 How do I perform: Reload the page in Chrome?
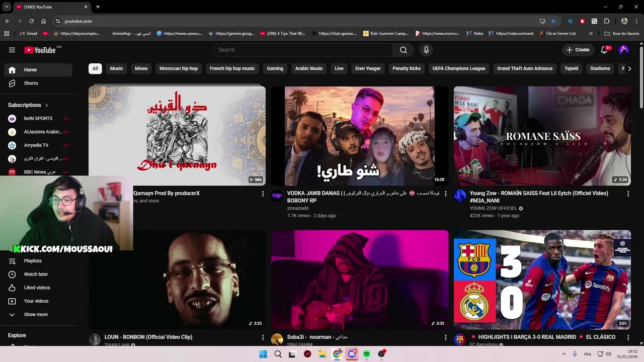pos(31,21)
